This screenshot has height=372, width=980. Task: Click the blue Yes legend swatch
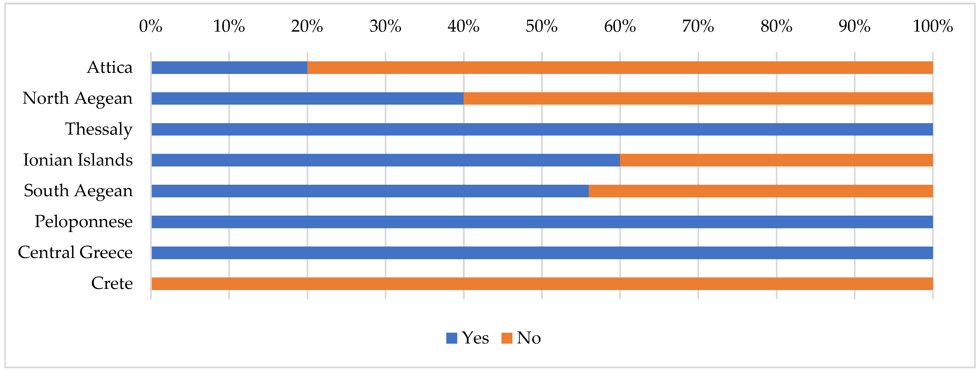pyautogui.click(x=451, y=338)
